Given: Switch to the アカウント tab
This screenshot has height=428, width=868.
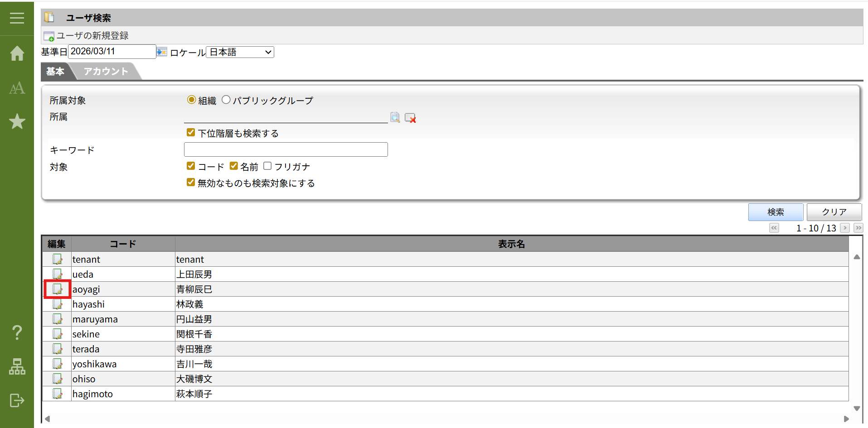Looking at the screenshot, I should [x=106, y=72].
